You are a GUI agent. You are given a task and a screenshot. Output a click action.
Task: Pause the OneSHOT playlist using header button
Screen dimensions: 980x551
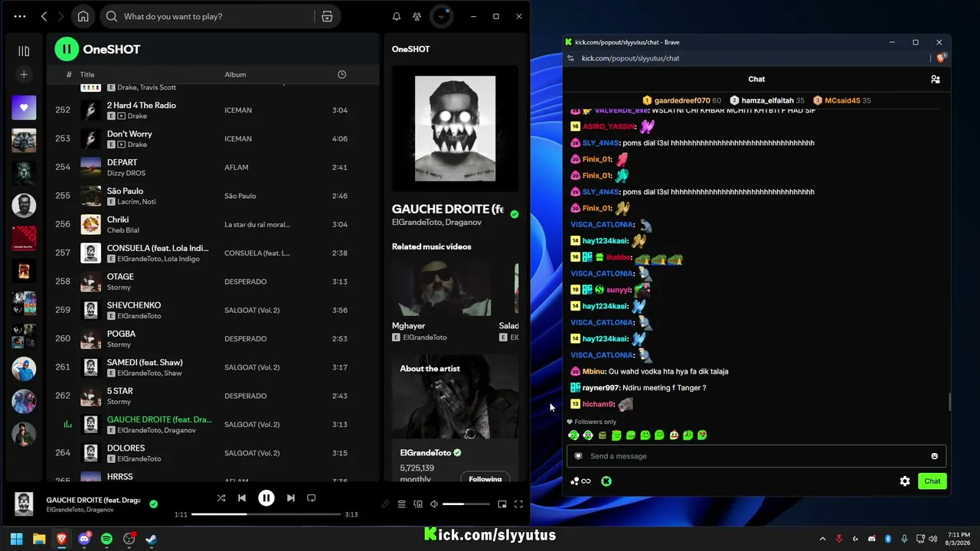coord(67,49)
